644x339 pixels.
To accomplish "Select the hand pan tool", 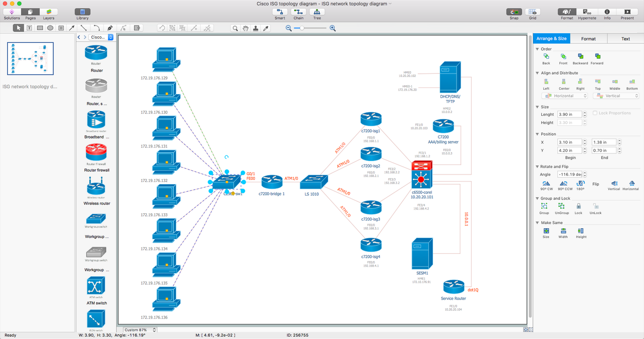I will 245,28.
